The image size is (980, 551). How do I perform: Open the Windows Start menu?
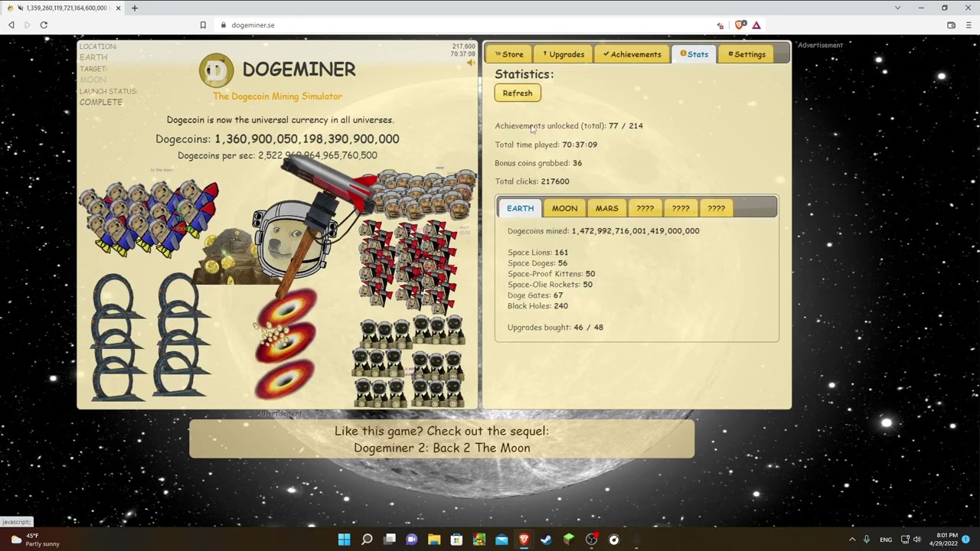click(x=344, y=540)
